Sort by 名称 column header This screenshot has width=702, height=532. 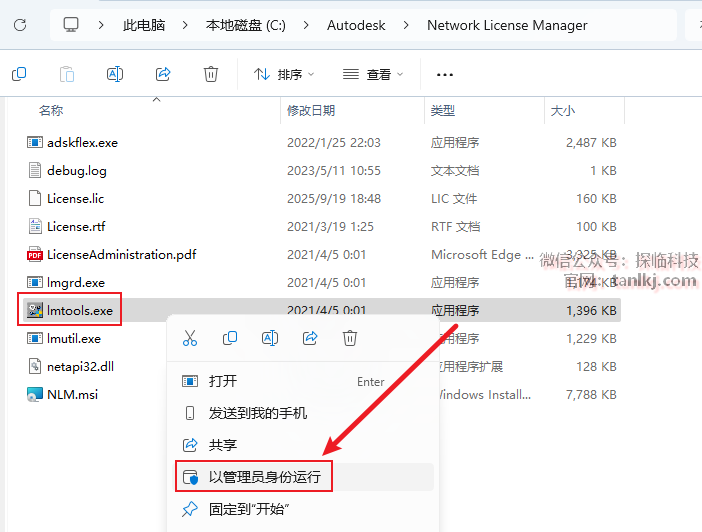(x=51, y=110)
